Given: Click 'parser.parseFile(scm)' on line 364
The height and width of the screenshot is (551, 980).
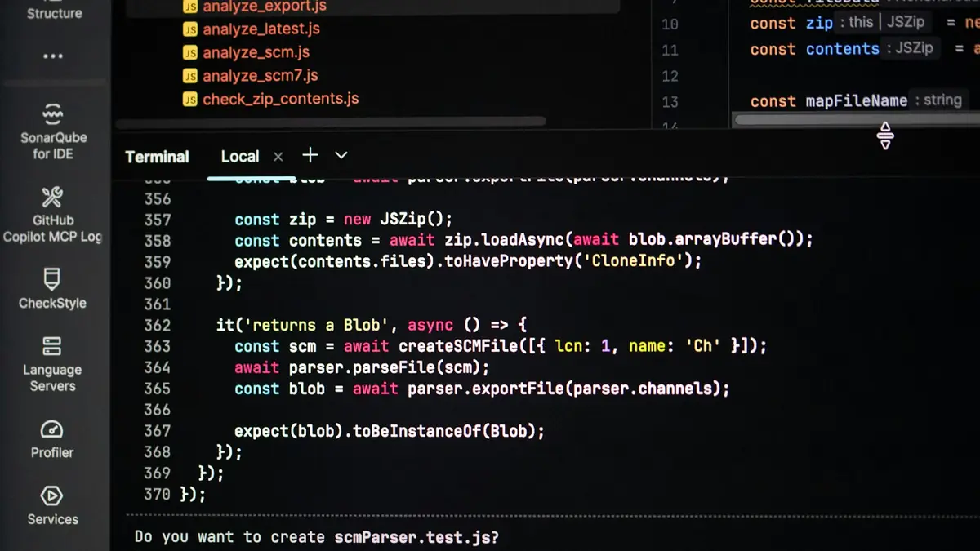Looking at the screenshot, I should pos(385,367).
